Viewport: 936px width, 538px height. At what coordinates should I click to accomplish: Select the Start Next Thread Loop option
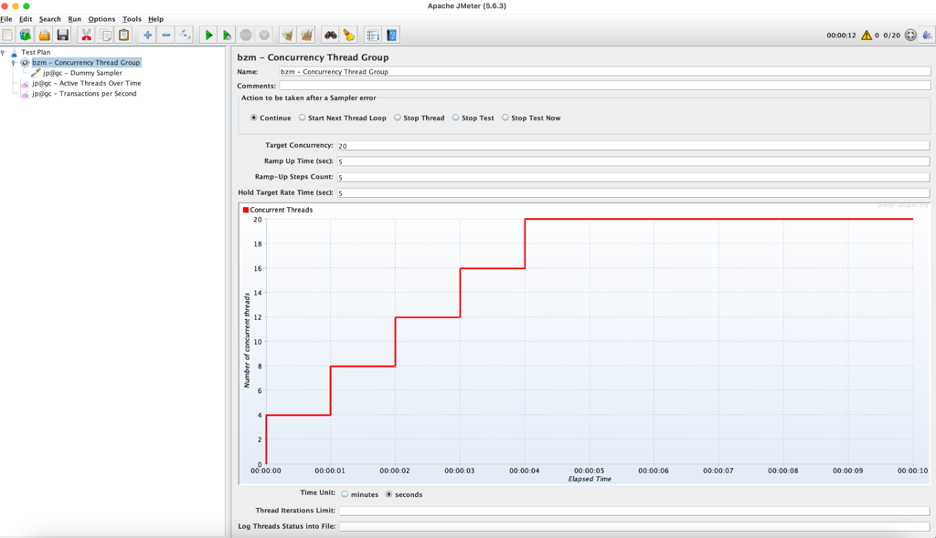pyautogui.click(x=302, y=118)
